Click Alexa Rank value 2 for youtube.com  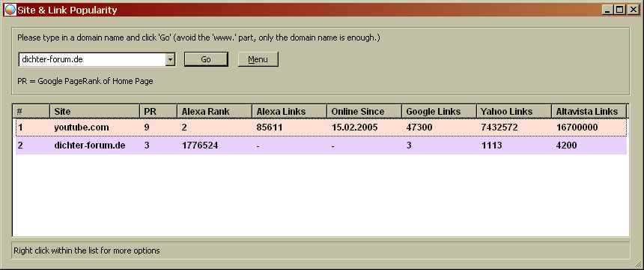184,127
